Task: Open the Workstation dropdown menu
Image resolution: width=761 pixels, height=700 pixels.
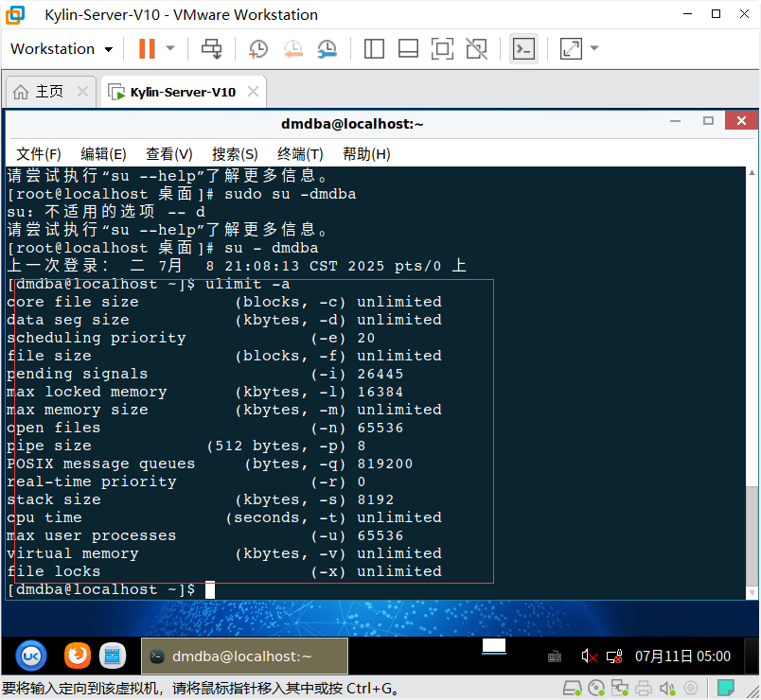Action: point(62,49)
